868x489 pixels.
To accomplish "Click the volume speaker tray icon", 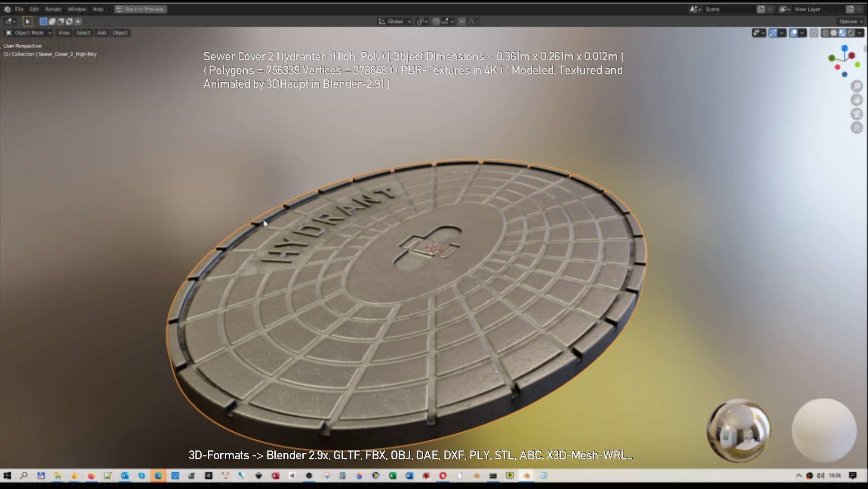I will pyautogui.click(x=821, y=475).
